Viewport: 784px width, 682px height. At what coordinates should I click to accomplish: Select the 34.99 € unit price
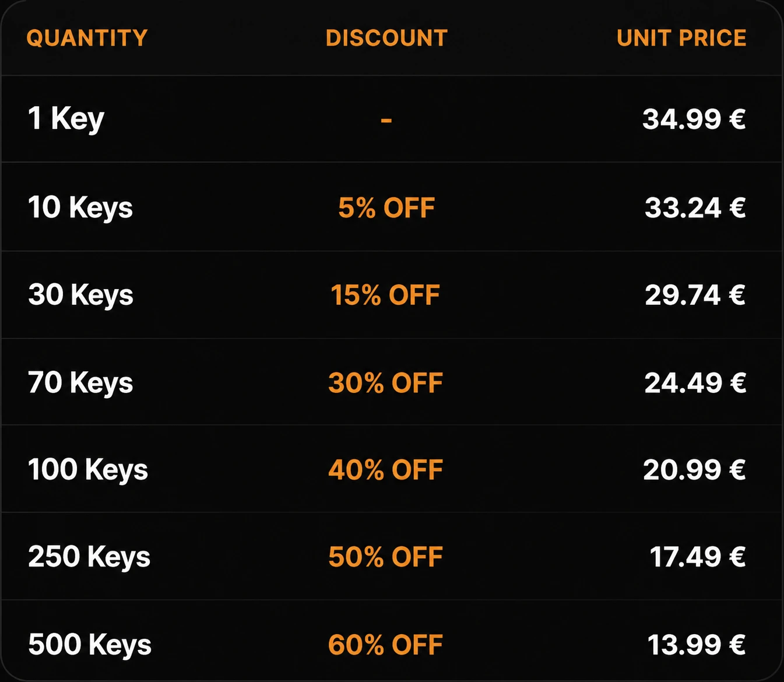pos(694,119)
